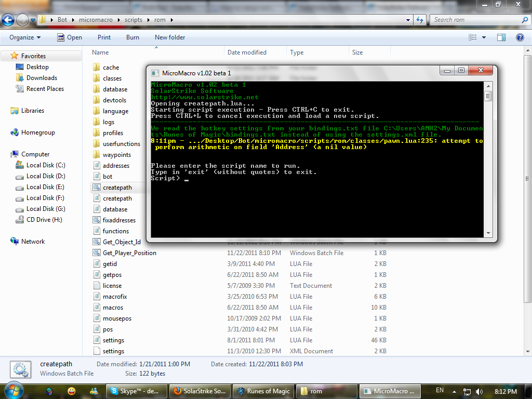Go back with the Explorer back arrow
This screenshot has width=532, height=399.
tap(8, 20)
